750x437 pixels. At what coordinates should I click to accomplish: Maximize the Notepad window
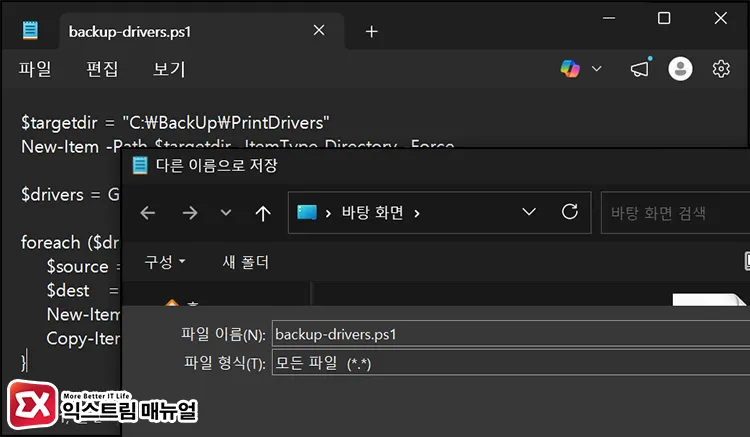[664, 18]
